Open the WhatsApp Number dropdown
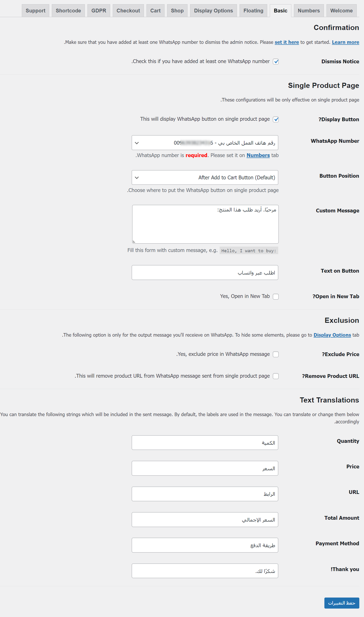 click(x=205, y=143)
